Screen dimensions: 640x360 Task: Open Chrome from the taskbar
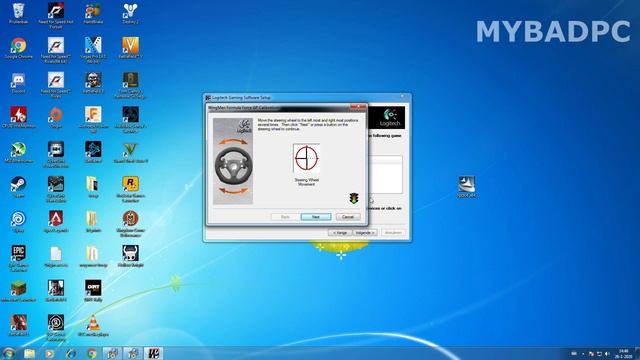click(x=92, y=353)
